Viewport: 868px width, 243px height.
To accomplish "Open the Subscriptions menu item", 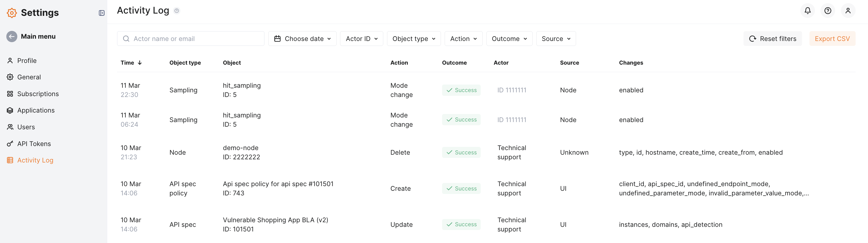I will 38,94.
